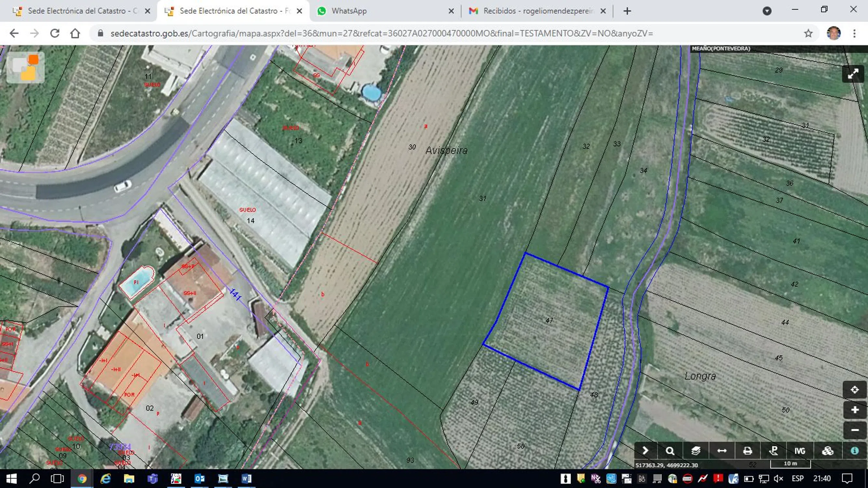Open the map search magnifier tool
Image resolution: width=868 pixels, height=488 pixels.
coord(670,451)
